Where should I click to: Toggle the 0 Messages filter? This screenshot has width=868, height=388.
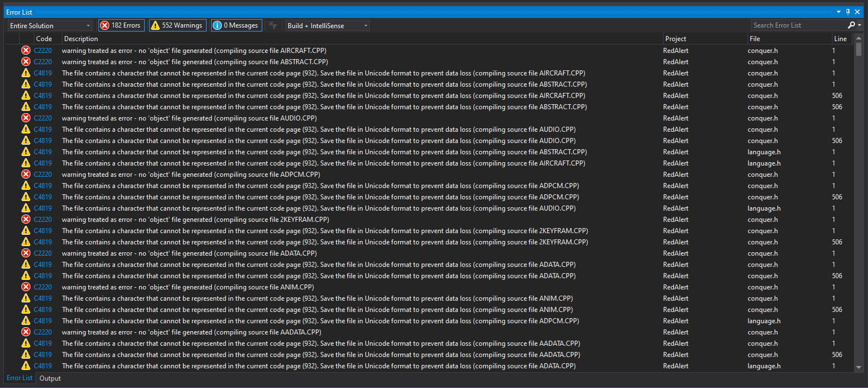click(236, 25)
